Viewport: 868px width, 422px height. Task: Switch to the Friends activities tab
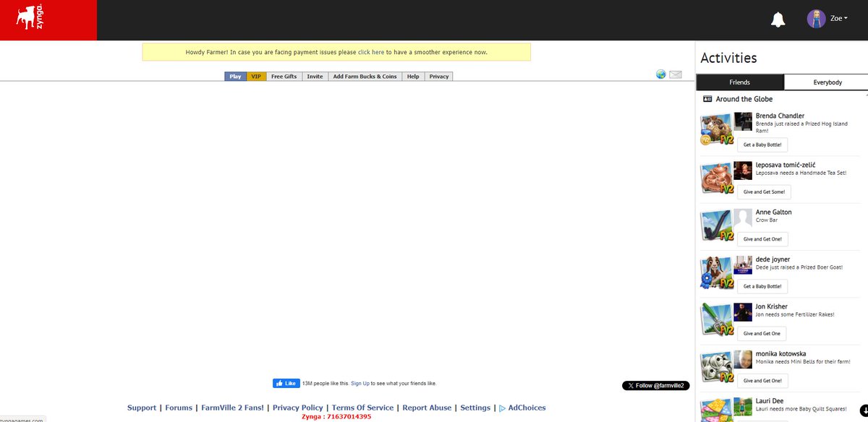coord(740,82)
